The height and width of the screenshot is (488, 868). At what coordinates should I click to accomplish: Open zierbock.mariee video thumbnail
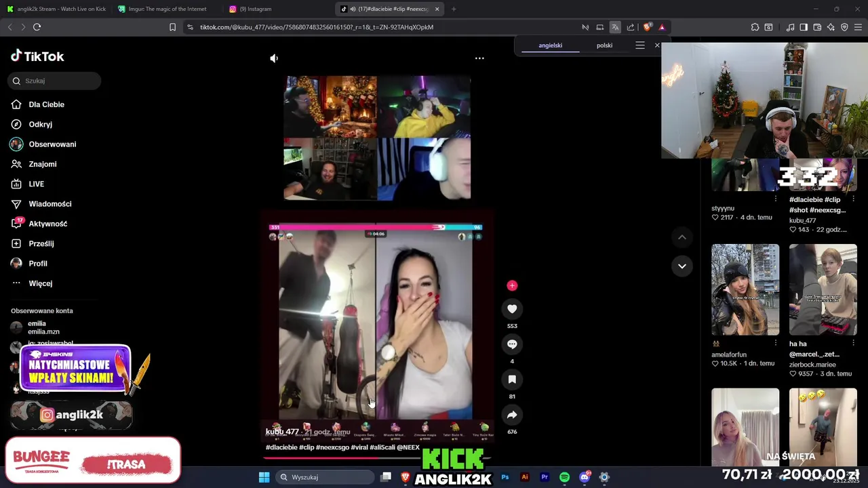(823, 289)
